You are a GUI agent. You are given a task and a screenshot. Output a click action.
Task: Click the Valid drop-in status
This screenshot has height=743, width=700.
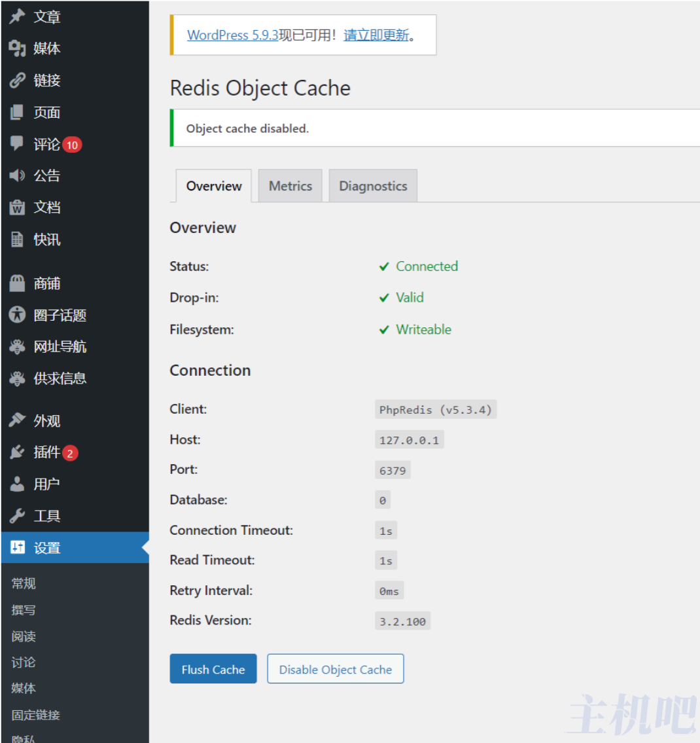pos(410,298)
